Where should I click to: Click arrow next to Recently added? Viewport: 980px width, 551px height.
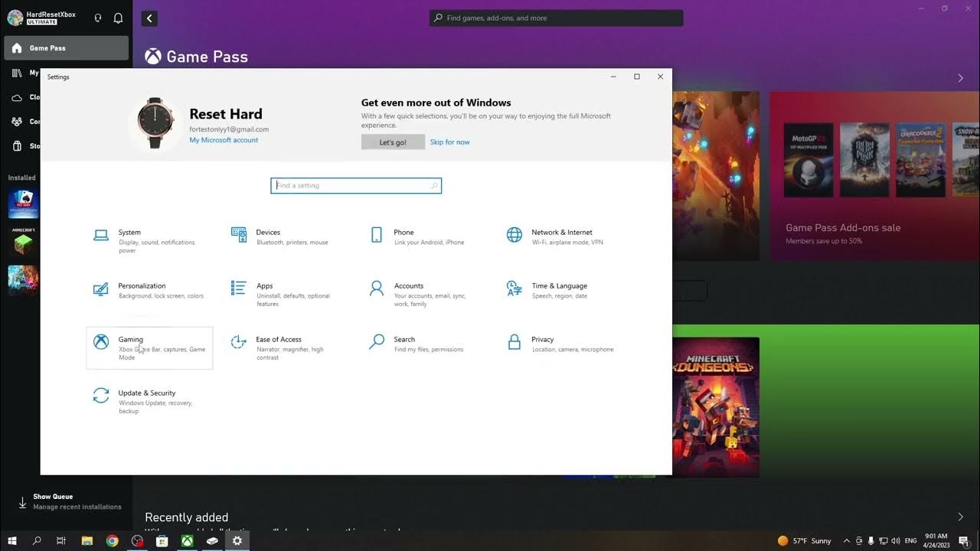pos(961,517)
